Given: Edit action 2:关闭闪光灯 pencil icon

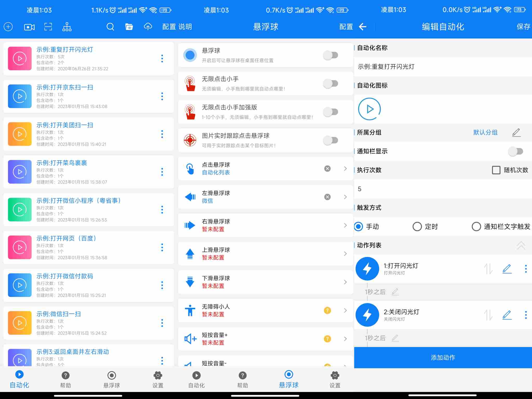Looking at the screenshot, I should click(x=507, y=315).
